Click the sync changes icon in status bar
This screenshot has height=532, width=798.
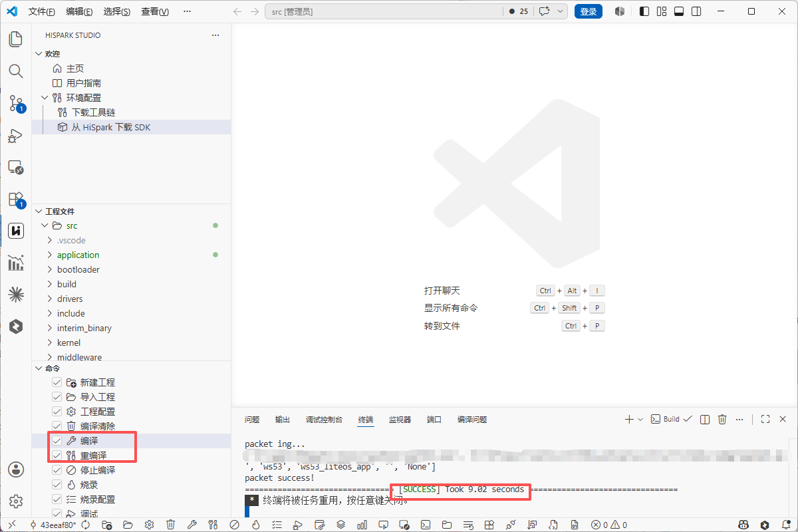[86, 525]
